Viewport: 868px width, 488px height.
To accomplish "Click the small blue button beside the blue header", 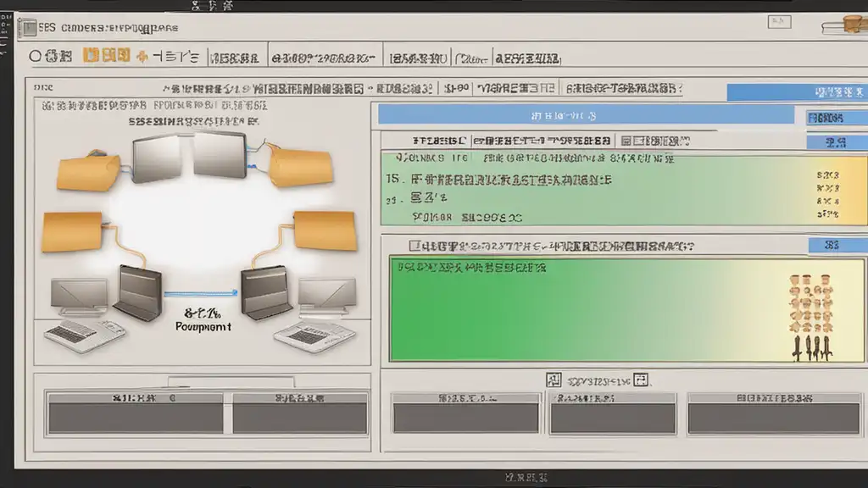I will tap(837, 118).
